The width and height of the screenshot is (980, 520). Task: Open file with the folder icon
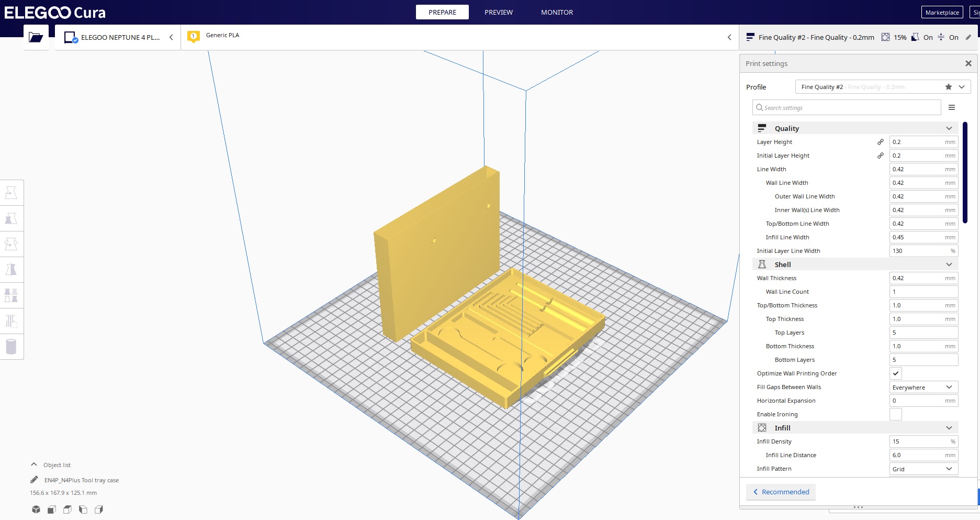point(36,37)
